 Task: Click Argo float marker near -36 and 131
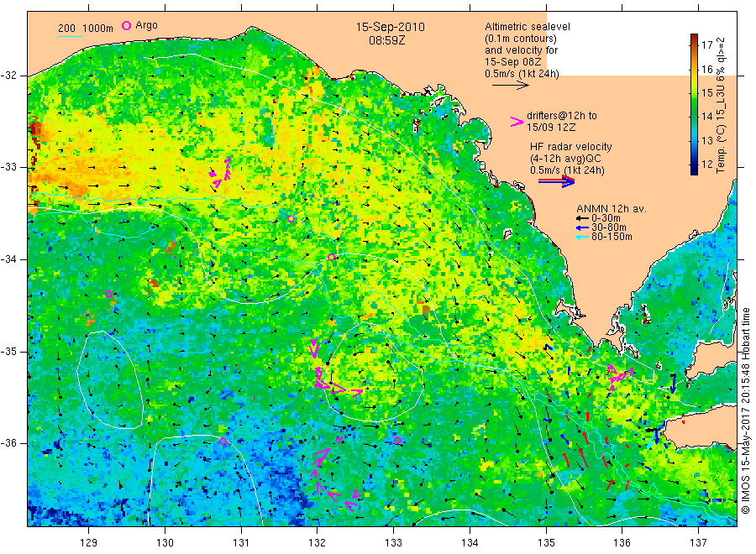click(223, 441)
